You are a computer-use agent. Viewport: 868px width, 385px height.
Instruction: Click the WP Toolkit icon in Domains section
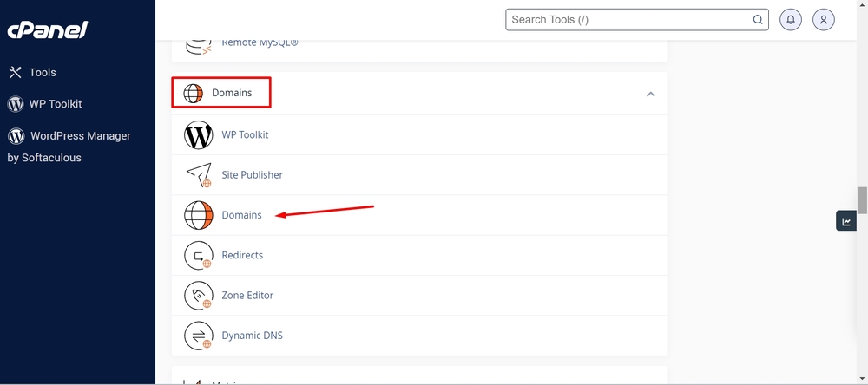click(198, 135)
